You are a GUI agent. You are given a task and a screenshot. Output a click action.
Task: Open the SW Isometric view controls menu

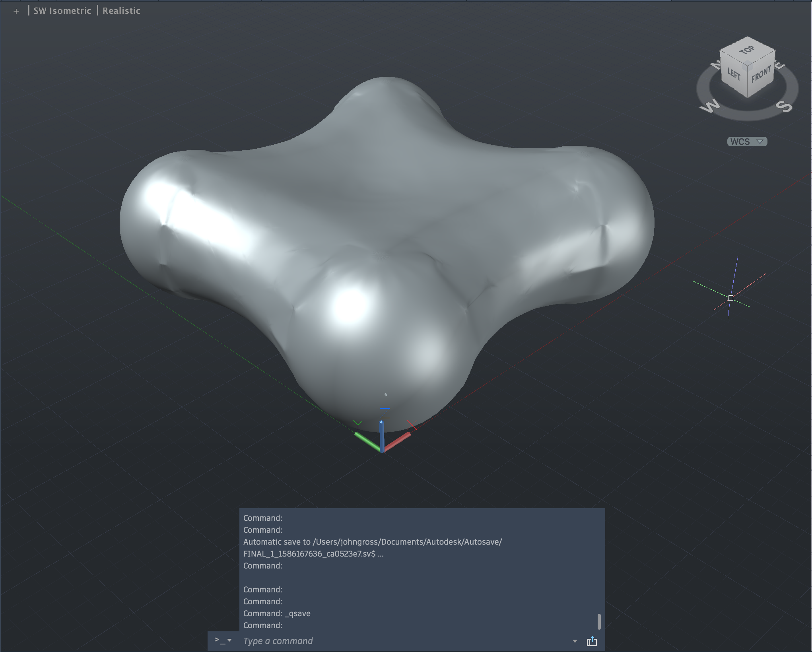click(x=62, y=11)
